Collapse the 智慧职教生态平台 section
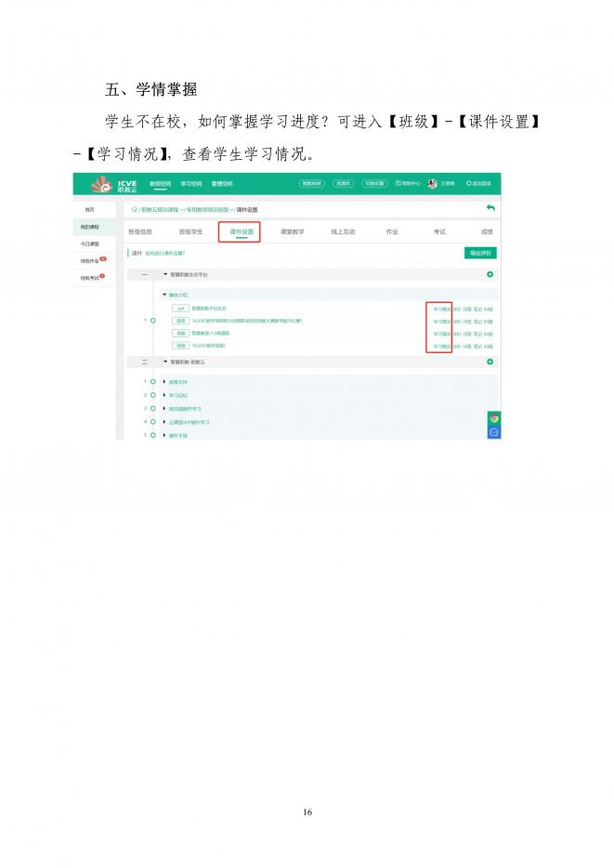 pyautogui.click(x=166, y=275)
